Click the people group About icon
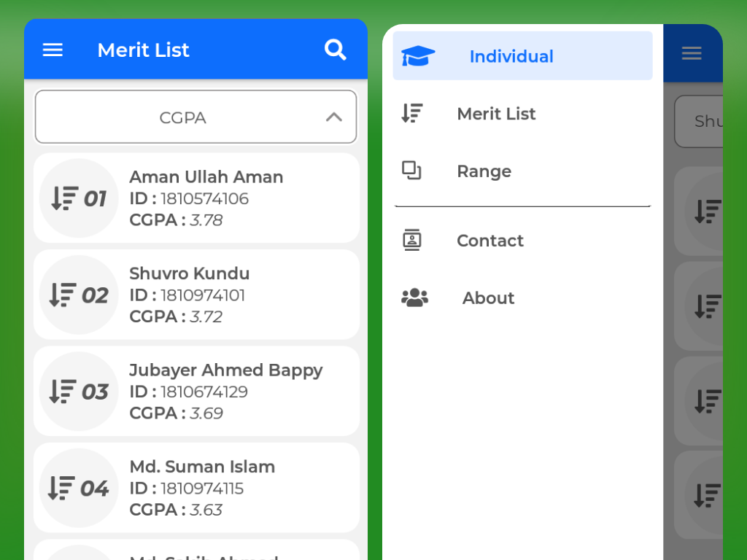 pos(414,297)
